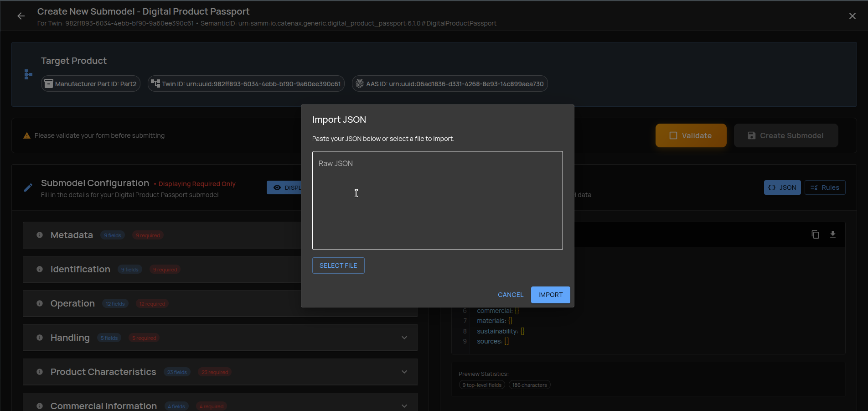868x411 pixels.
Task: Click the save icon inside Create Submodel button
Action: (750, 135)
